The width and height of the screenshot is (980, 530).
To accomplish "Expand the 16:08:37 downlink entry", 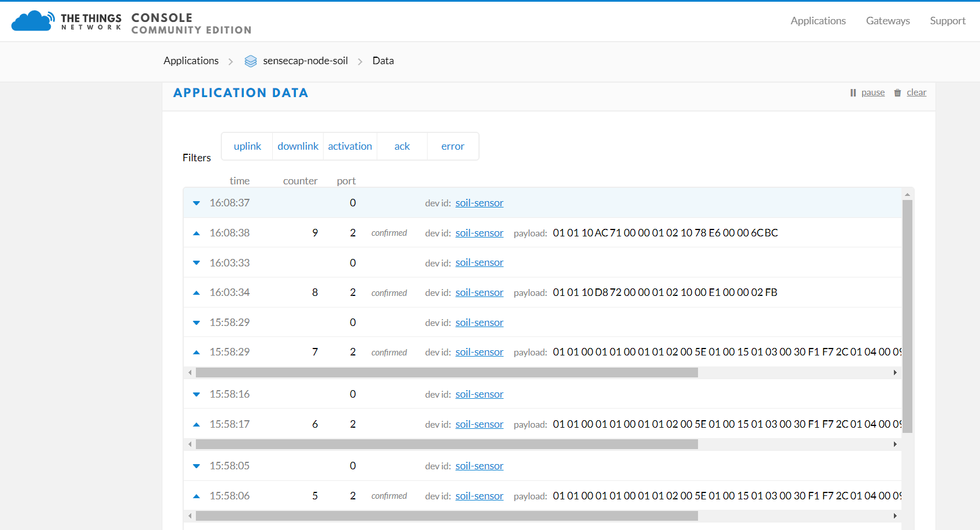I will 196,203.
